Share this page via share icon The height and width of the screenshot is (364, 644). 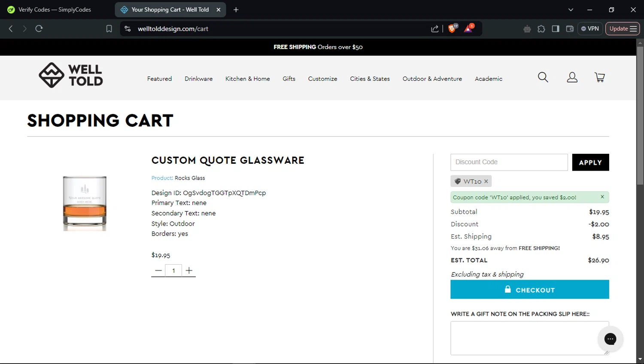[435, 29]
